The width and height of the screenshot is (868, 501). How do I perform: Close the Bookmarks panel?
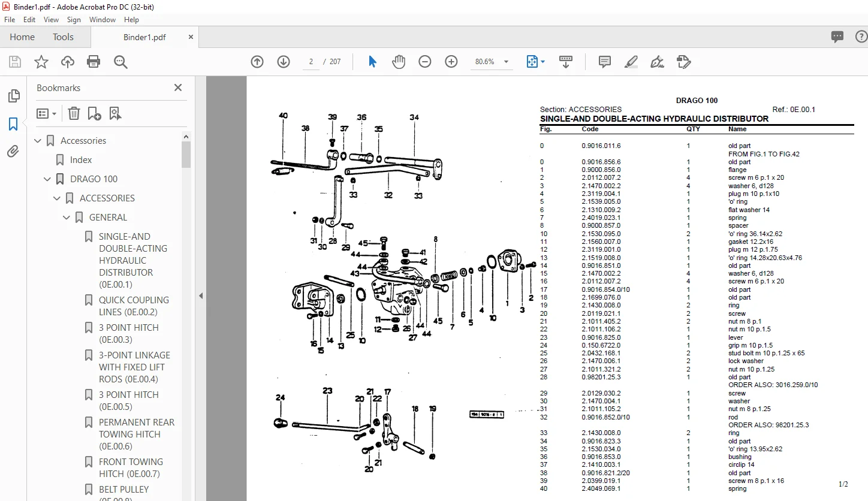coord(178,87)
